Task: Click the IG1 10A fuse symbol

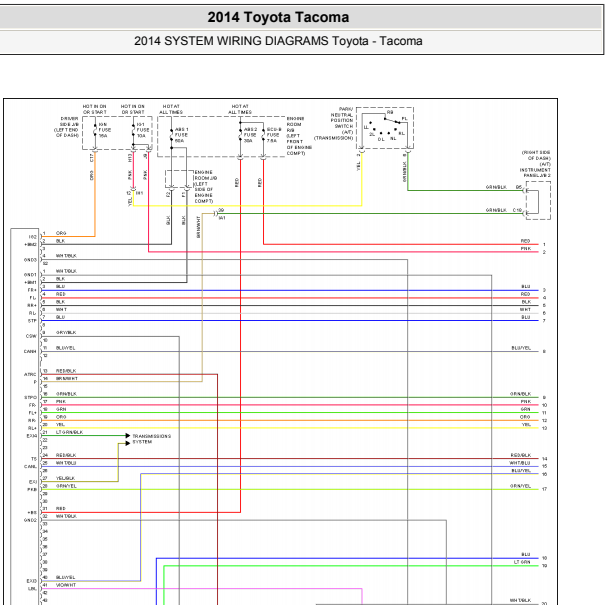Action: click(x=132, y=128)
